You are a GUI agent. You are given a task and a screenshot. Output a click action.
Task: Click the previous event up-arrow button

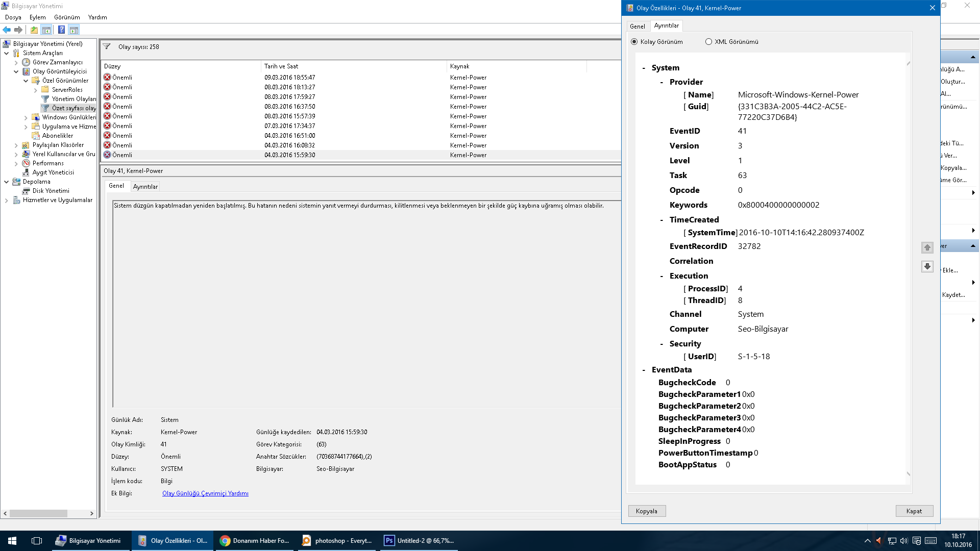[x=927, y=247]
